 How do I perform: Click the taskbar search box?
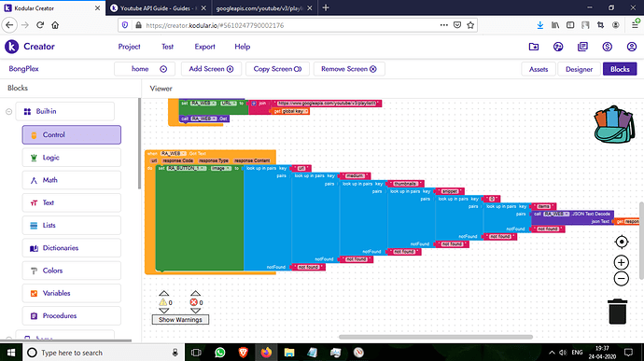pyautogui.click(x=103, y=353)
